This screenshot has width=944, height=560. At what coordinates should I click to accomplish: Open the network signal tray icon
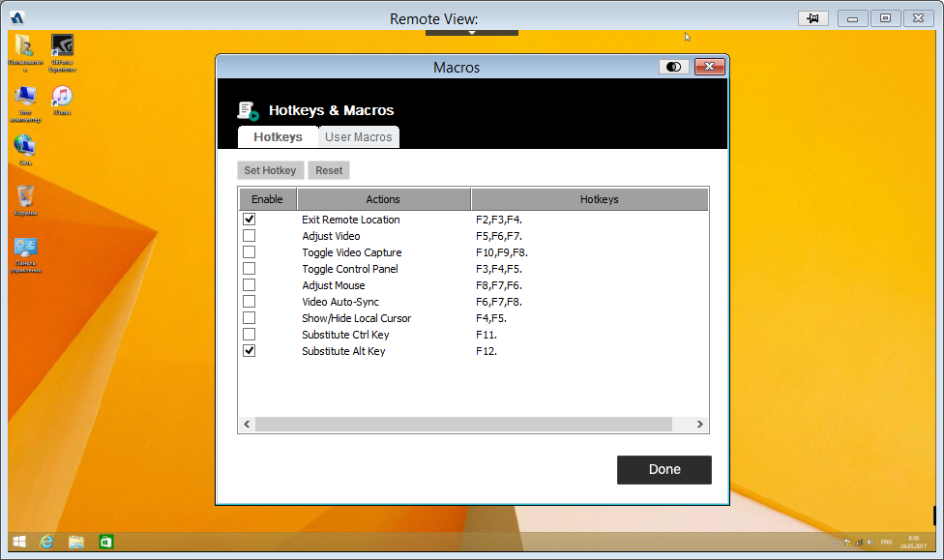[859, 542]
